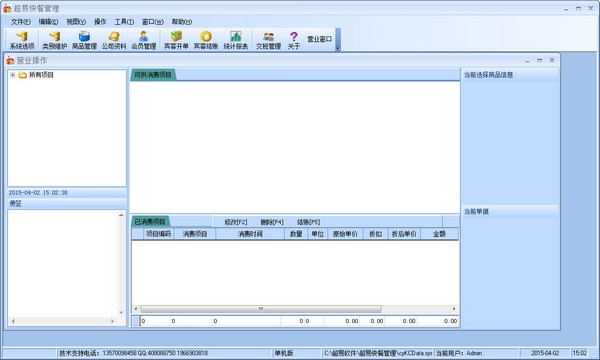This screenshot has height=360, width=600.
Task: Open 交班管理 (Shift Management) toolbar icon
Action: pyautogui.click(x=268, y=40)
